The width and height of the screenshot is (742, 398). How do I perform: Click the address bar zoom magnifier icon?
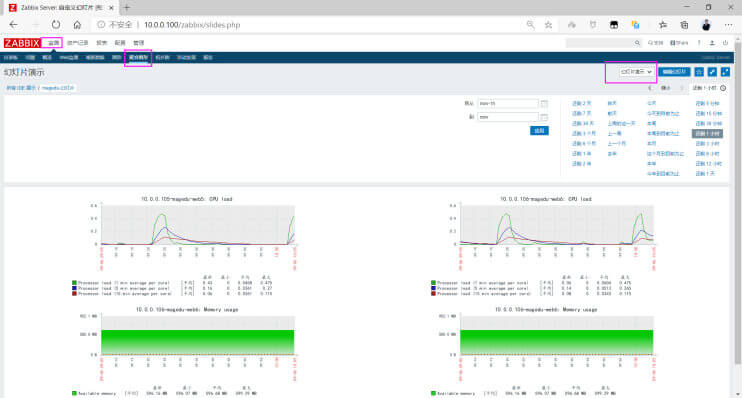tap(530, 25)
